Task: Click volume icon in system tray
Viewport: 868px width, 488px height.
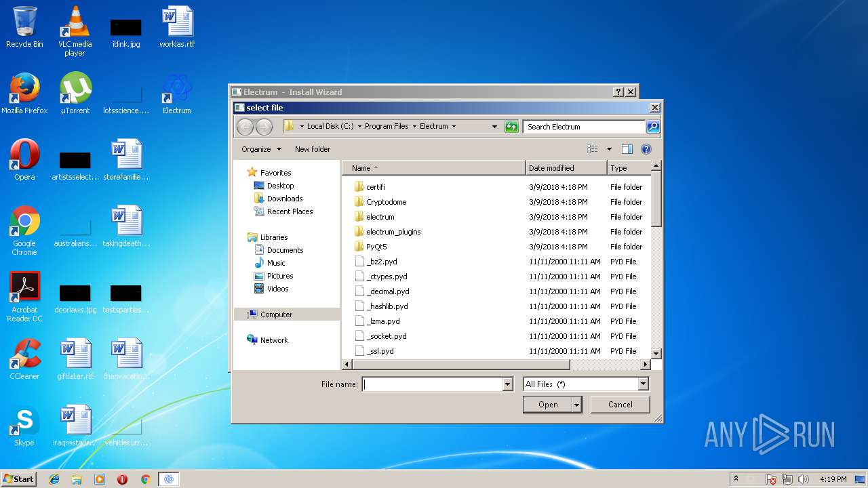Action: (x=804, y=479)
